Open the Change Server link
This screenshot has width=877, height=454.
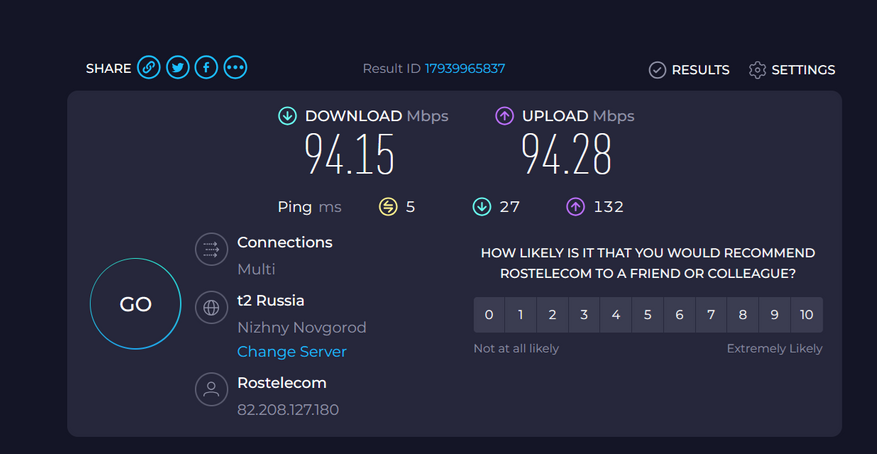(x=292, y=352)
